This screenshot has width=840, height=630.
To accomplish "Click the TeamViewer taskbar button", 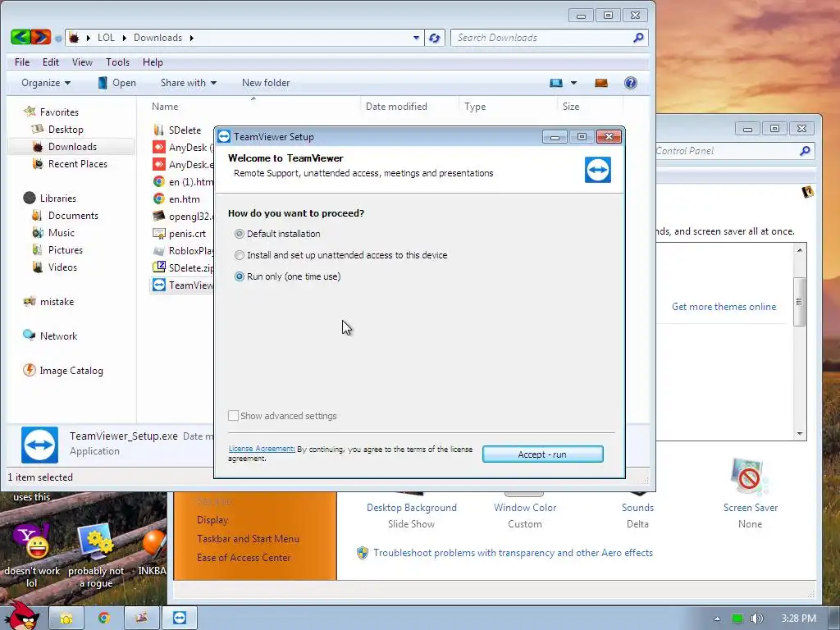I will click(x=180, y=619).
